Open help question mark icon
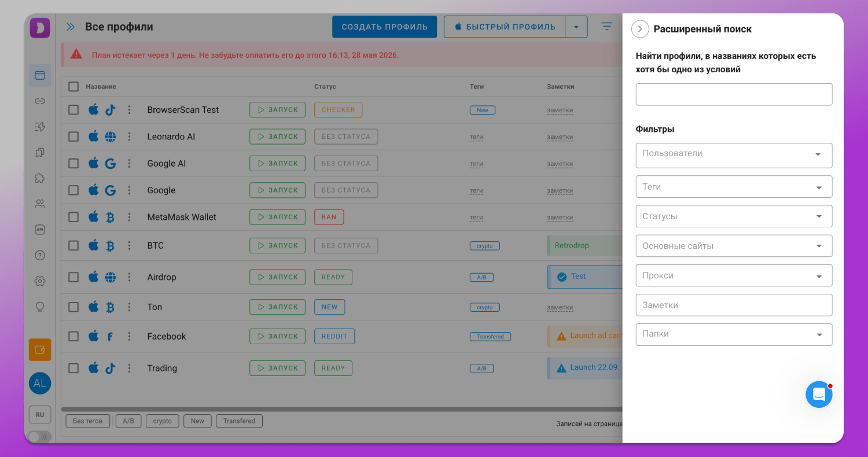The width and height of the screenshot is (868, 457). tap(40, 255)
